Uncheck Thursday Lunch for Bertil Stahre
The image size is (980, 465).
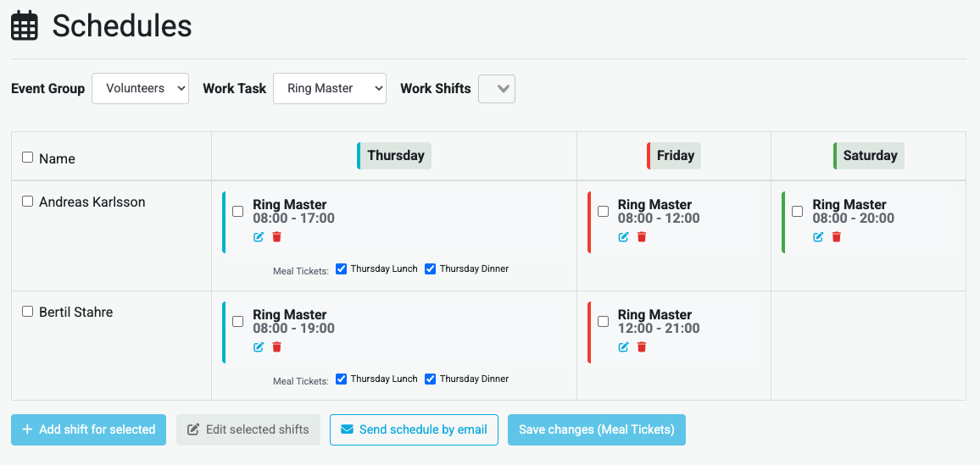342,379
